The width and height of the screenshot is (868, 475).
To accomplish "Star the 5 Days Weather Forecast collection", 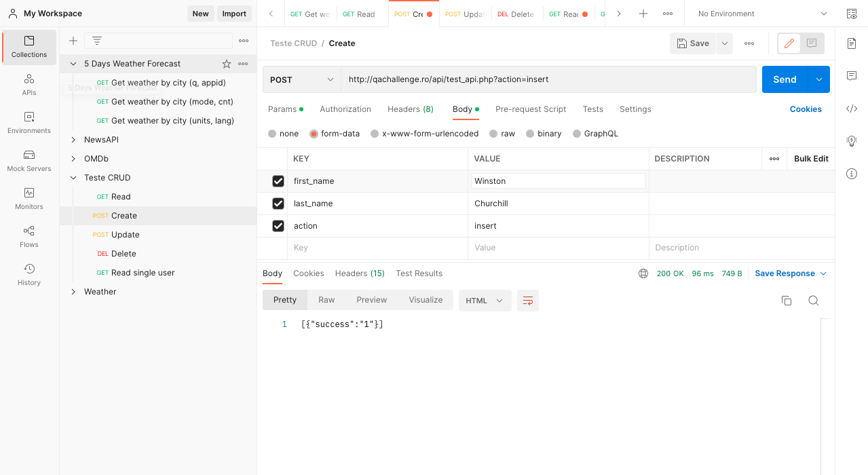I will tap(227, 64).
